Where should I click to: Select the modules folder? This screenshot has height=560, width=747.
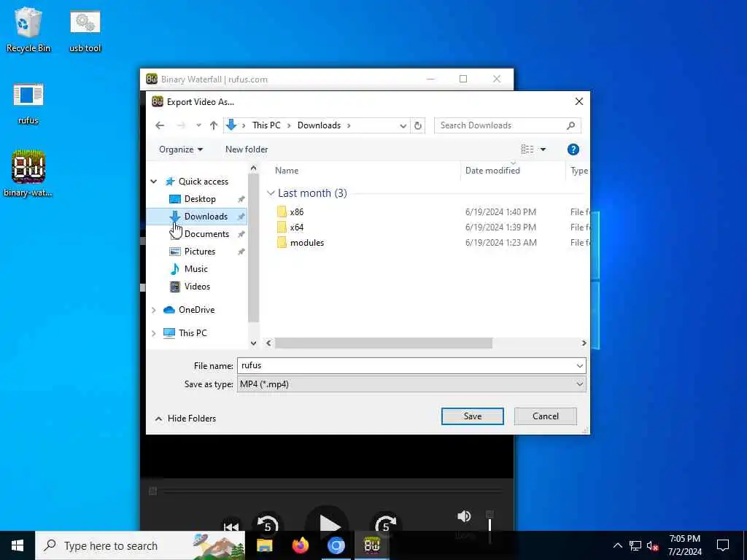(307, 243)
